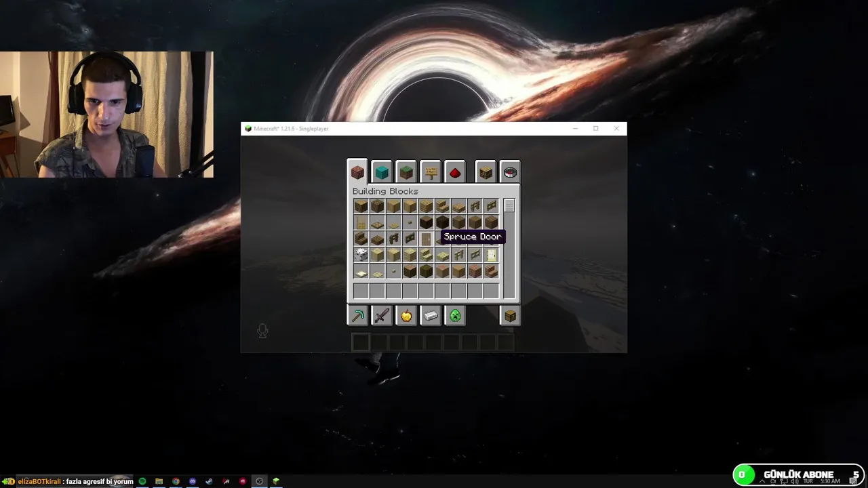
Task: Select the Spruce Fence Gate
Action: (x=410, y=239)
